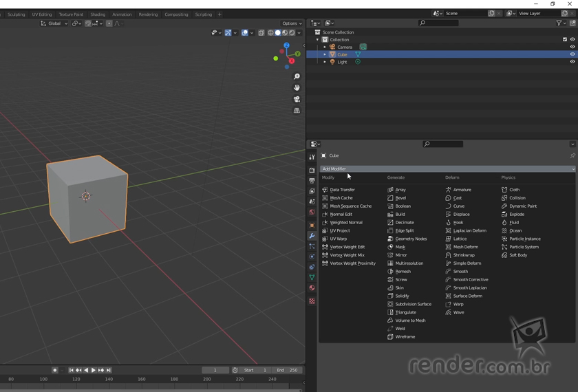
Task: Toggle camera view with the camera icon
Action: [297, 99]
